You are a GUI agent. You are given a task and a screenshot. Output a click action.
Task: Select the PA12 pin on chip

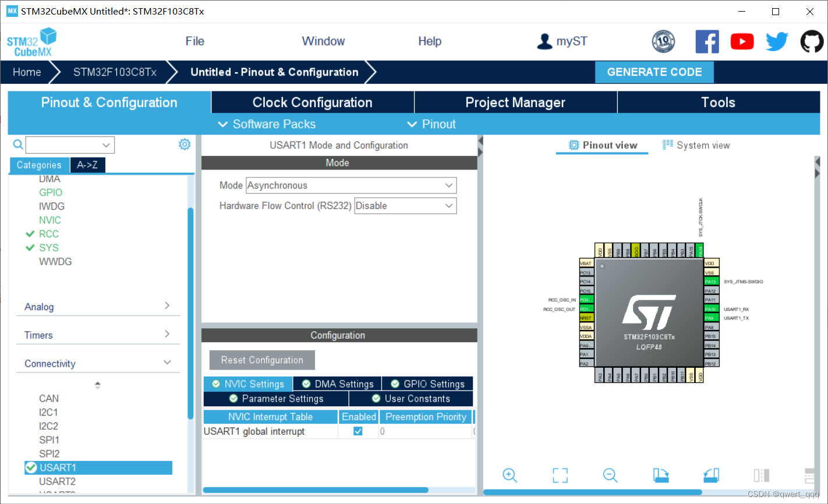coord(712,290)
